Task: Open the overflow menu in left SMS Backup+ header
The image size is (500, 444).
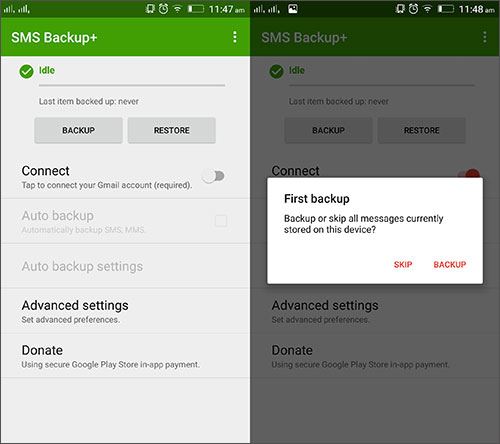Action: tap(235, 37)
